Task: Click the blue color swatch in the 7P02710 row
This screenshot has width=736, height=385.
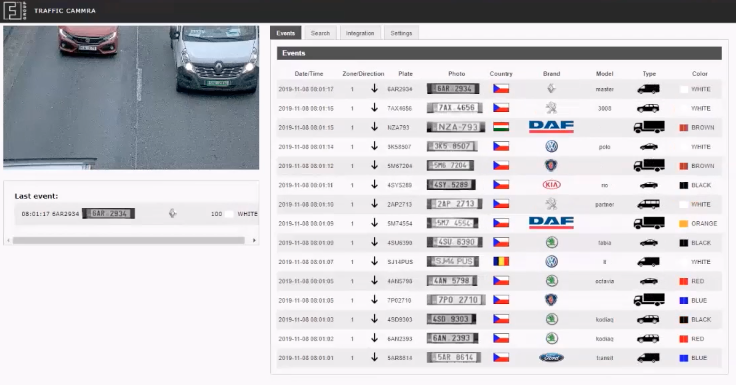Action: (683, 300)
